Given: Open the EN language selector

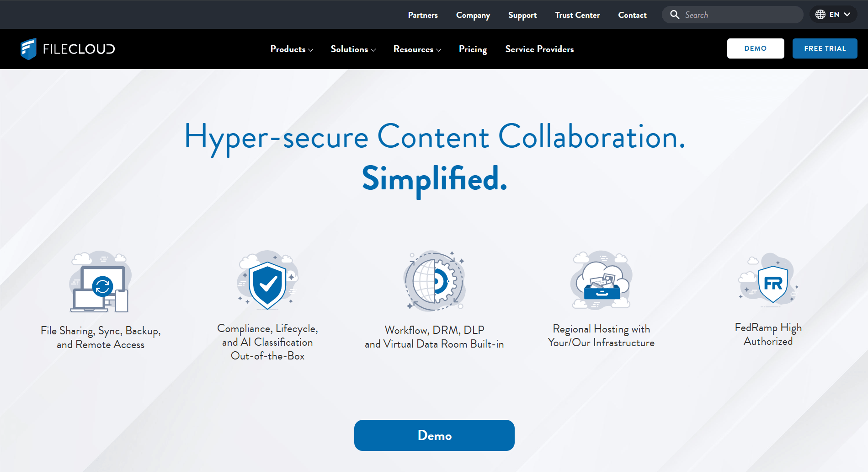Looking at the screenshot, I should (833, 15).
